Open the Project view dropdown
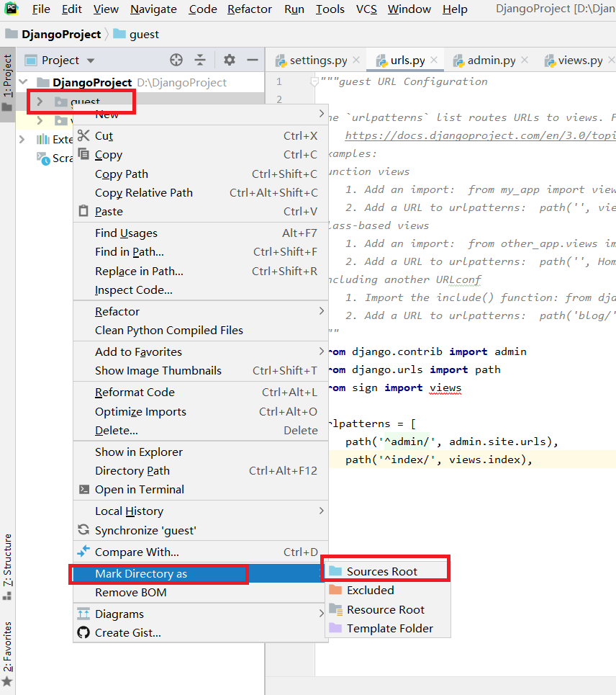This screenshot has height=695, width=616. [91, 60]
